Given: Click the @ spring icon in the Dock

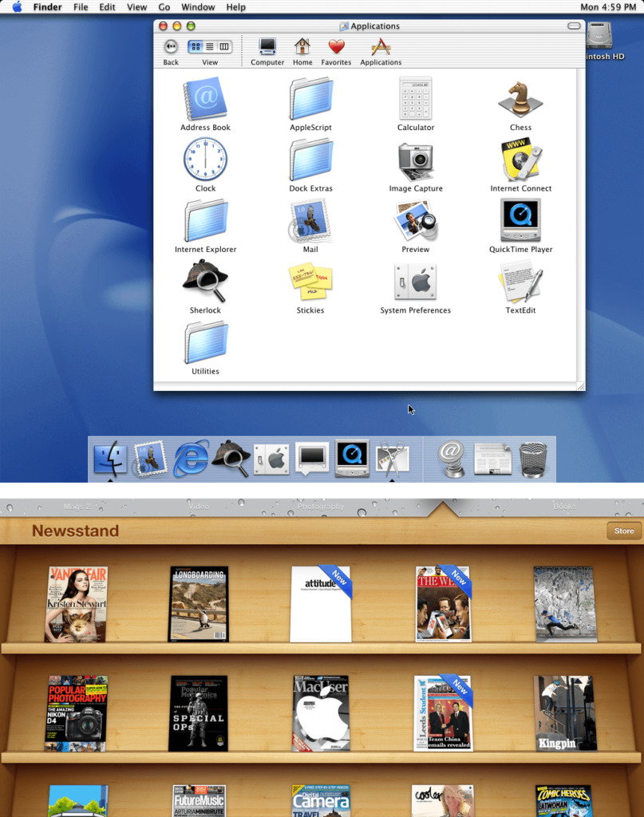Looking at the screenshot, I should (x=451, y=459).
